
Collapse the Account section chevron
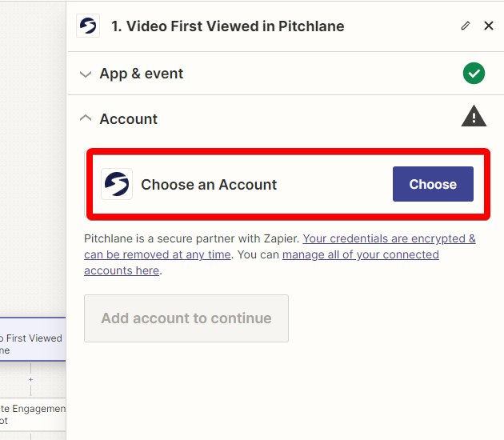click(x=86, y=118)
